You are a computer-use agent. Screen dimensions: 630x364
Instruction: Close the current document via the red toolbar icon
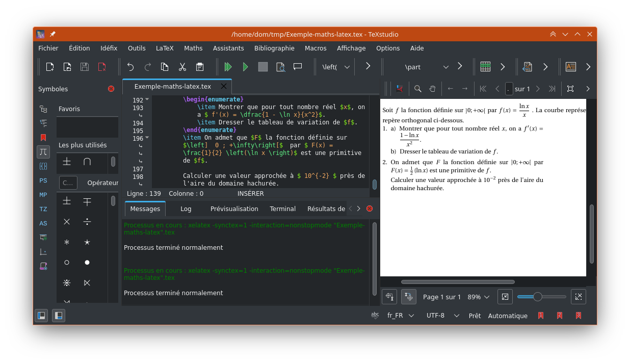coord(102,67)
